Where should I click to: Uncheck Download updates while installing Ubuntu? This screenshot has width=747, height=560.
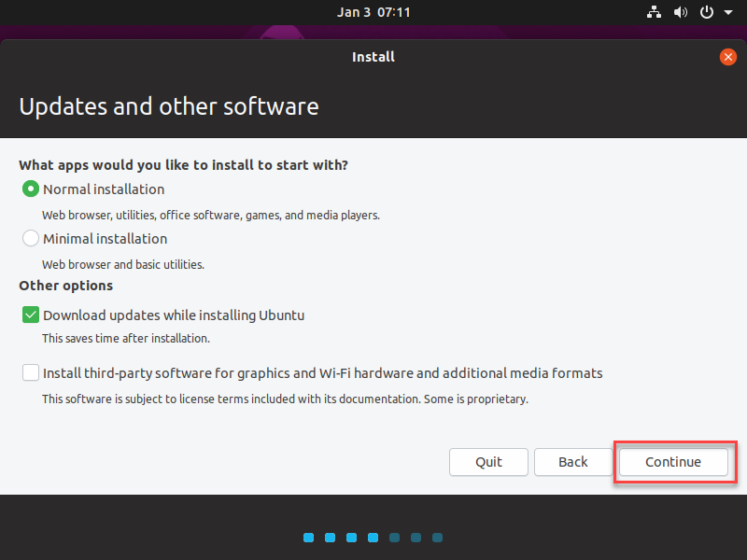31,315
